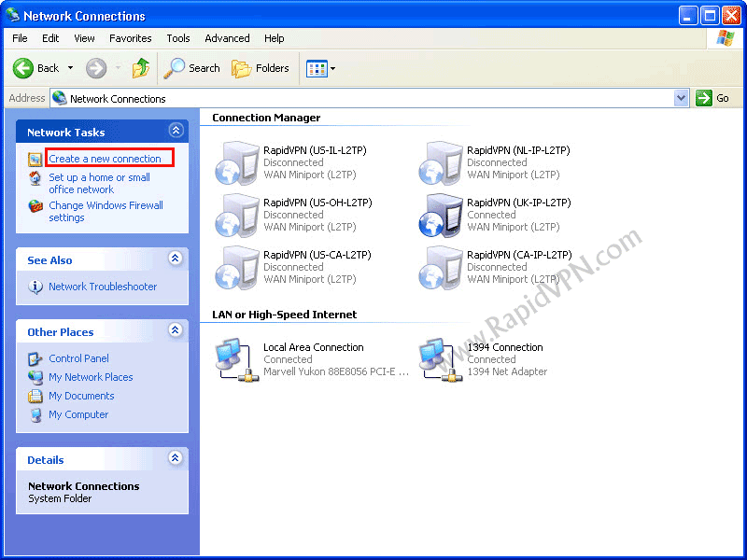The image size is (747, 560).
Task: Click the Marvell Yukon 88E8056 adapter text
Action: 336,371
